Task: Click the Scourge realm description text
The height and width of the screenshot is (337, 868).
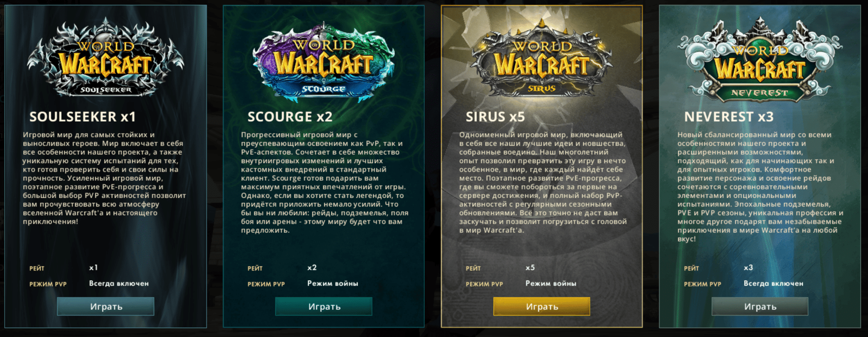Action: [325, 182]
